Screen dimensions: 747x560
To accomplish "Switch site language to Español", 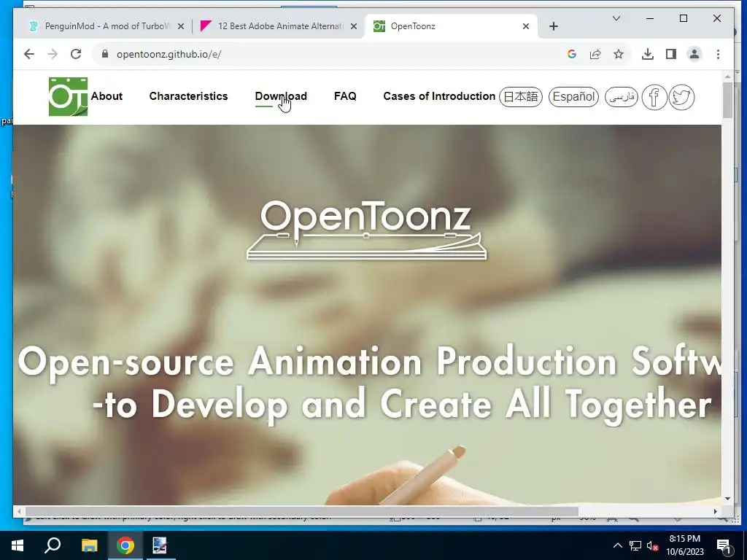I will point(573,97).
